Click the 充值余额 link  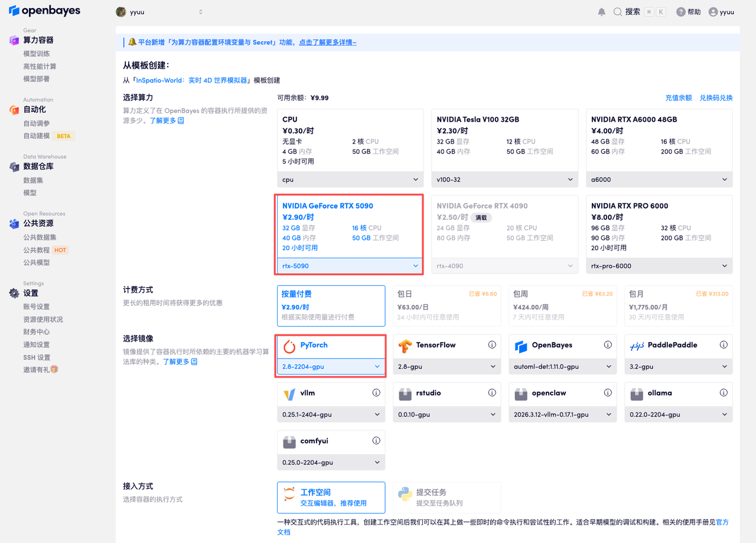coord(679,98)
